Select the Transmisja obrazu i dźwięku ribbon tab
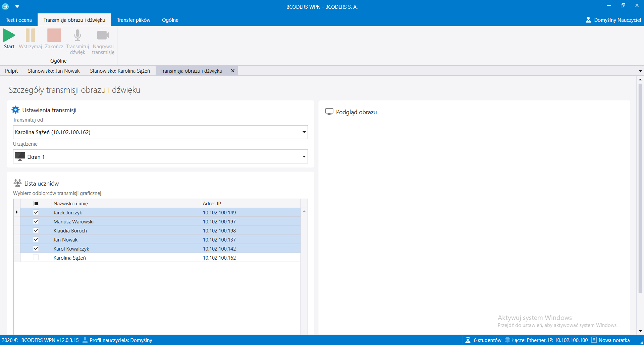The width and height of the screenshot is (644, 345). [74, 20]
